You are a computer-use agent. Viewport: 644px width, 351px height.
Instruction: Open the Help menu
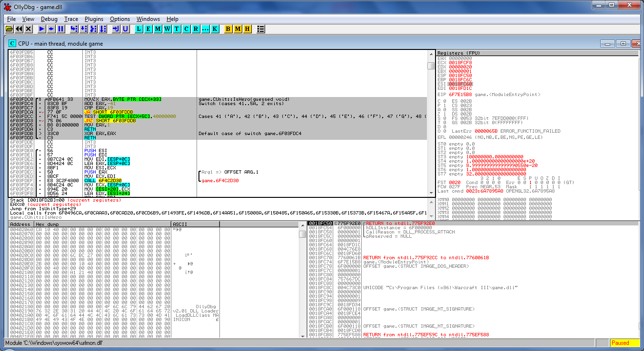(x=172, y=19)
